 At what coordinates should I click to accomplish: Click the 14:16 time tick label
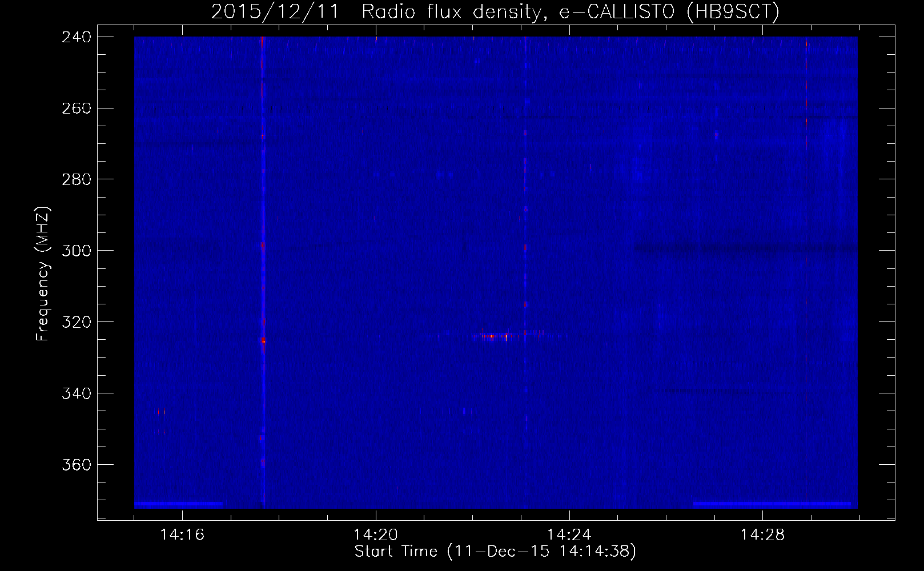click(x=182, y=535)
